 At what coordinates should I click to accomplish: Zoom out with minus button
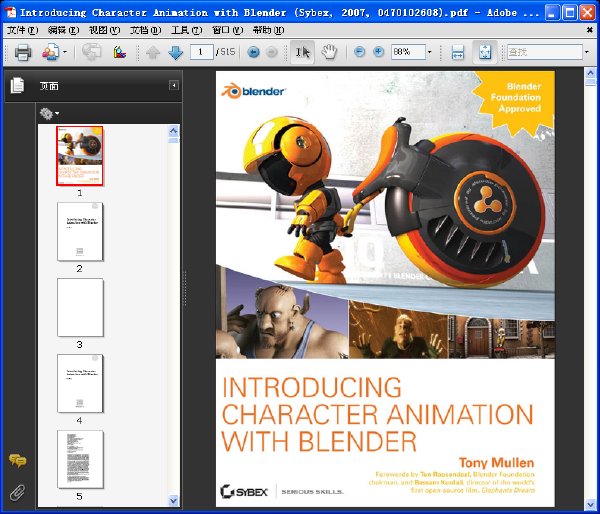click(x=359, y=52)
